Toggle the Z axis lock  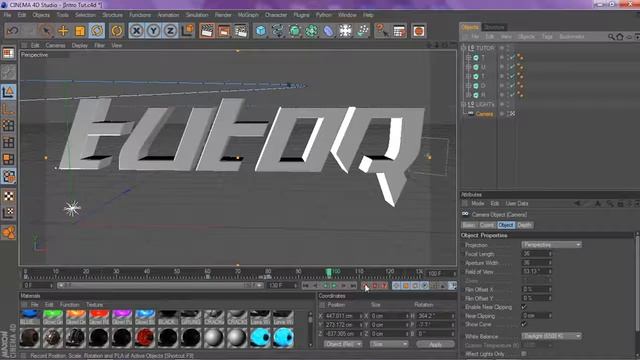coord(170,31)
